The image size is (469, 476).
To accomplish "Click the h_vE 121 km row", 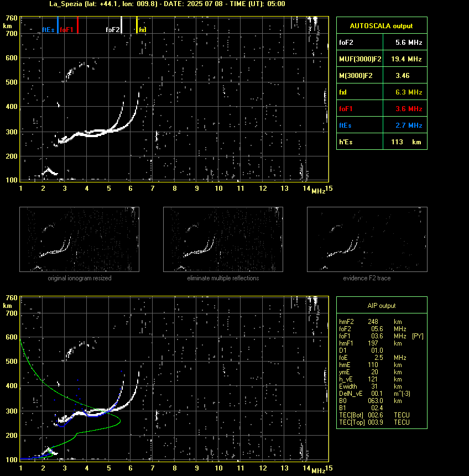I will click(371, 379).
